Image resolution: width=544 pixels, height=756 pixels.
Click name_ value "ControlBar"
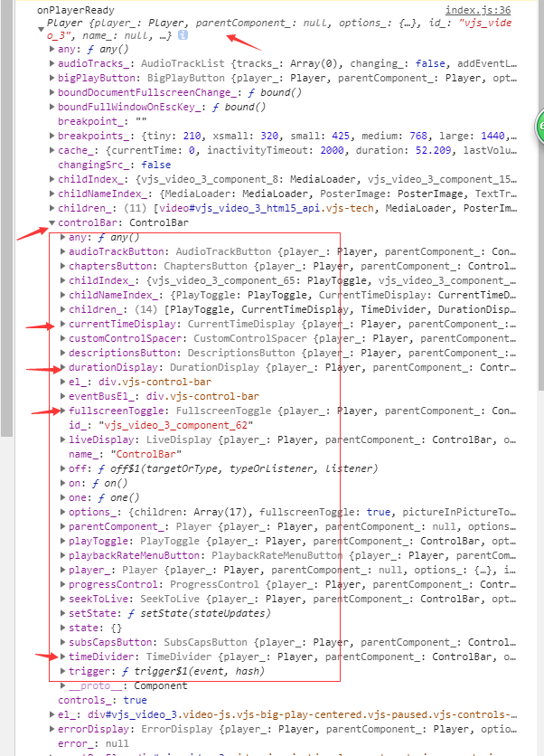(x=146, y=454)
